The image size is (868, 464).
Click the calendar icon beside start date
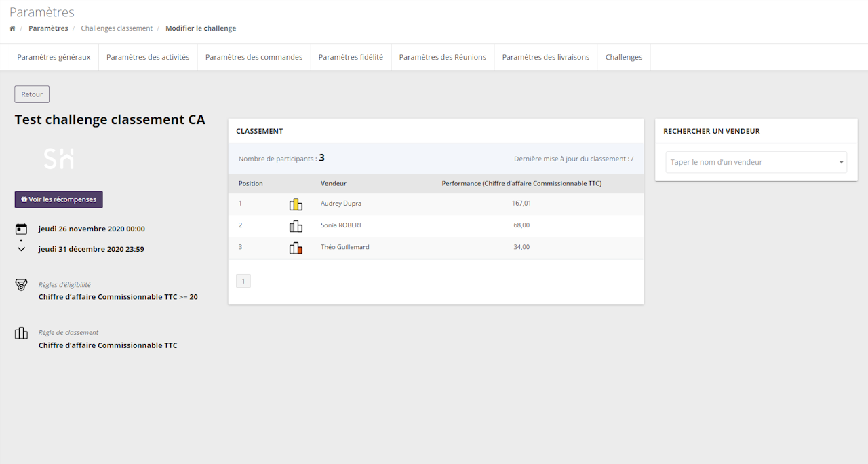[x=21, y=229]
